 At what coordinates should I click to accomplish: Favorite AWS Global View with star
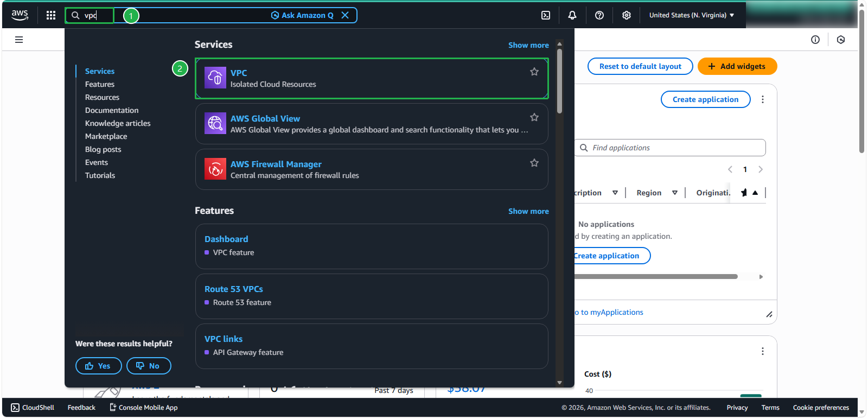(x=534, y=117)
